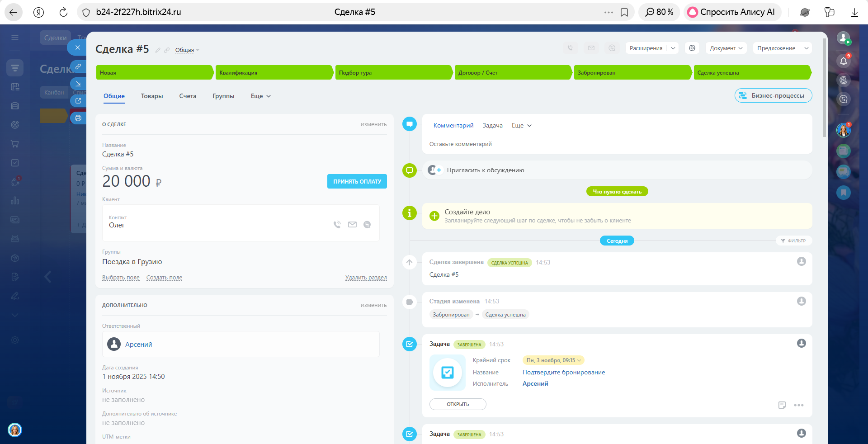Click bookmark icon in right sidebar
868x444 pixels.
pos(844,193)
